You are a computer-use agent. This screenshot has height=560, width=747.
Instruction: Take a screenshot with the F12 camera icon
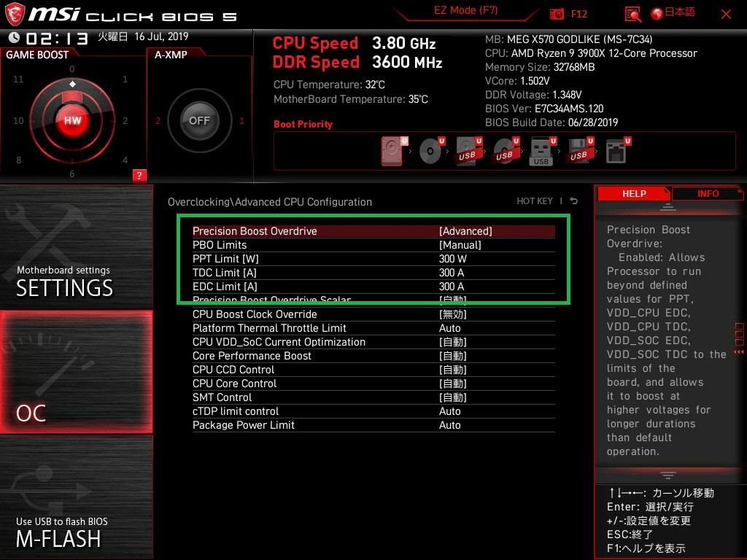(x=557, y=15)
